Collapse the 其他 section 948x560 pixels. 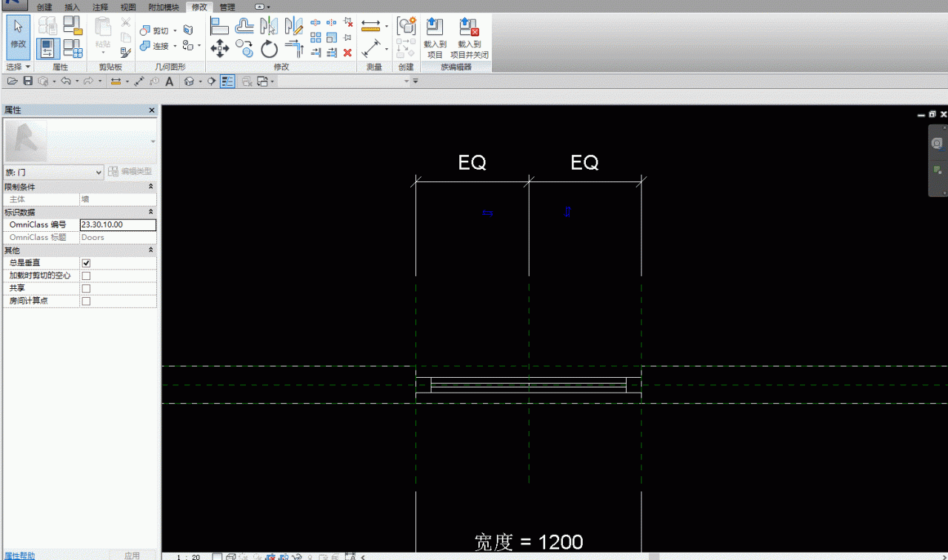tap(151, 250)
